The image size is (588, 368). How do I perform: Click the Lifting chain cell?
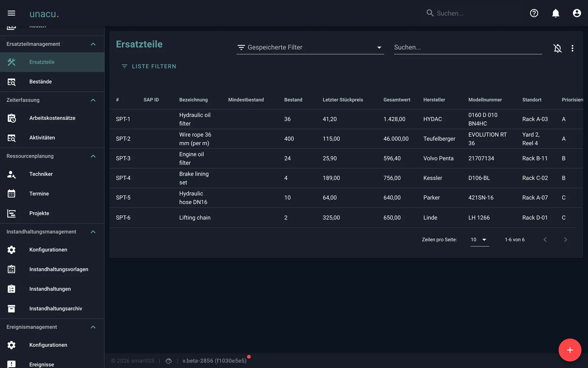195,217
